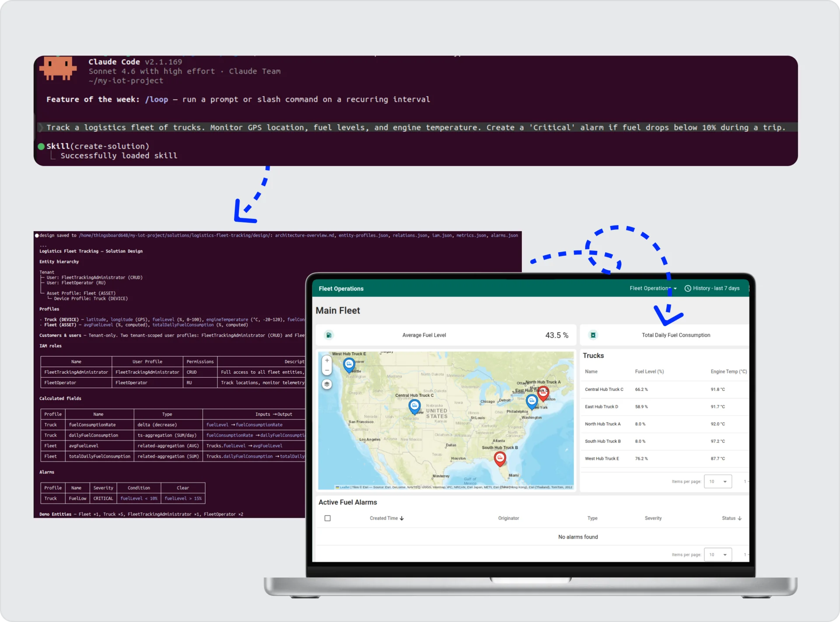Image resolution: width=840 pixels, height=622 pixels.
Task: Click the green status dot before Skill(create-solution)
Action: pyautogui.click(x=41, y=146)
